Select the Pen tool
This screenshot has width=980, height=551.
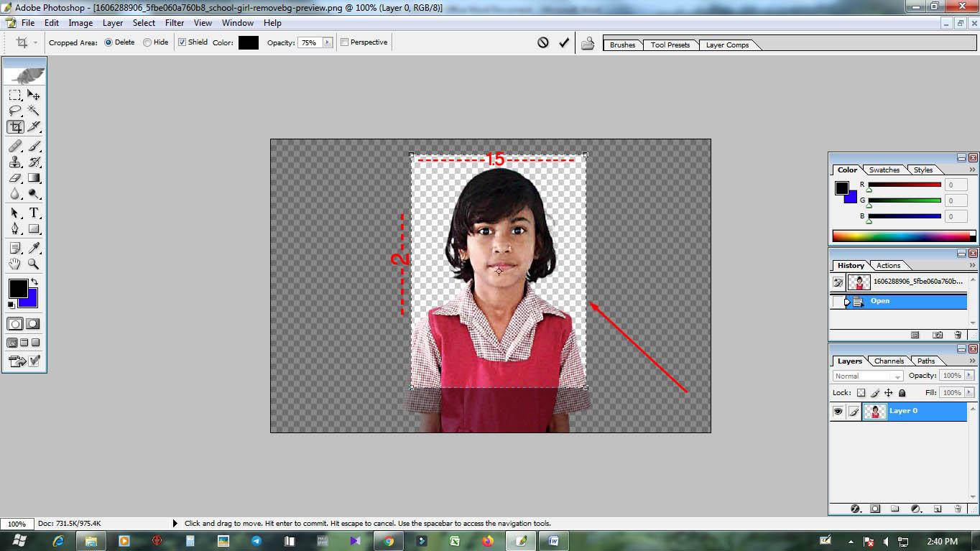15,228
